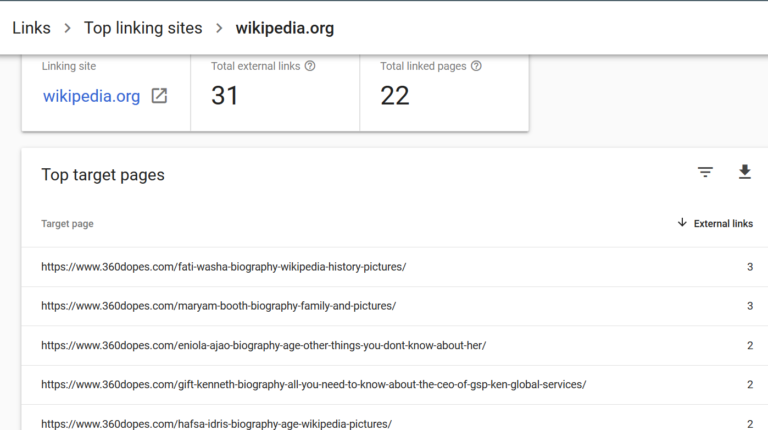This screenshot has height=430, width=768.
Task: Open eniola-ajao-biography target page row
Action: pyautogui.click(x=395, y=345)
